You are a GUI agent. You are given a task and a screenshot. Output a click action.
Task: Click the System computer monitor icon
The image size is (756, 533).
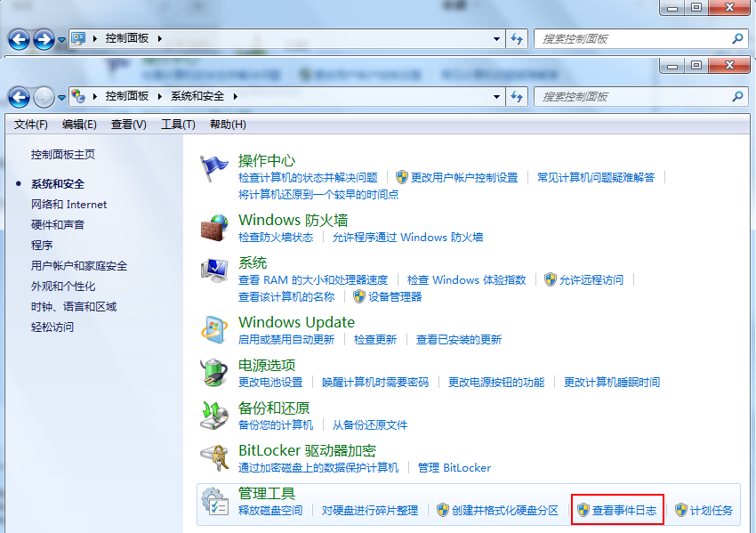point(214,271)
